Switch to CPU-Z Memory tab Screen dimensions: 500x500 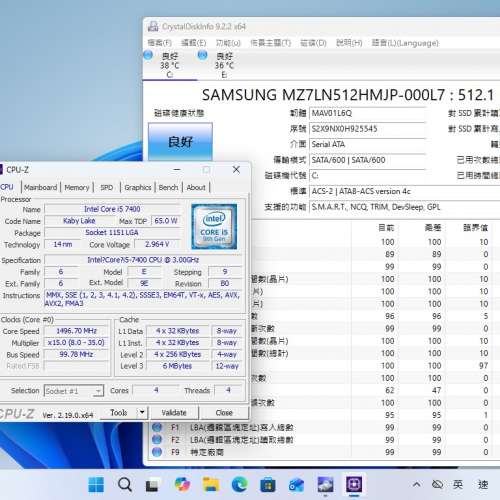tap(77, 187)
